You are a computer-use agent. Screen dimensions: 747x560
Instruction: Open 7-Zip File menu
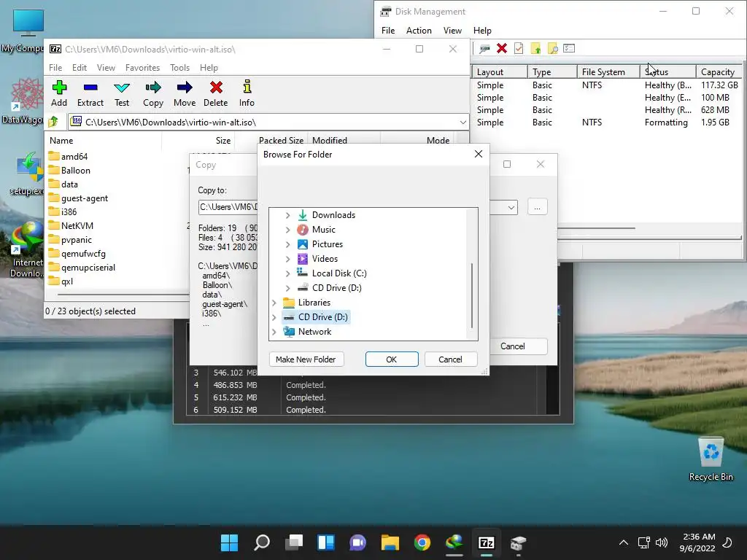click(x=55, y=68)
